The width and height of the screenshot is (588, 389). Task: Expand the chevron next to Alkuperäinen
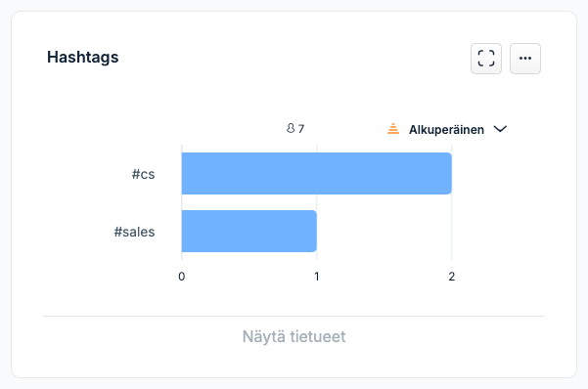pyautogui.click(x=500, y=129)
